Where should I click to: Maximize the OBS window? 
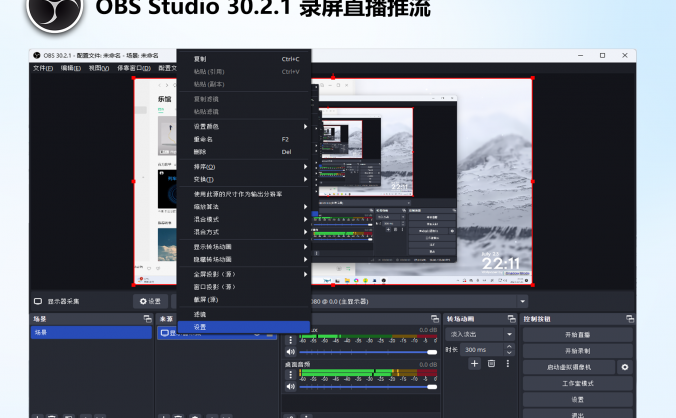(x=602, y=55)
